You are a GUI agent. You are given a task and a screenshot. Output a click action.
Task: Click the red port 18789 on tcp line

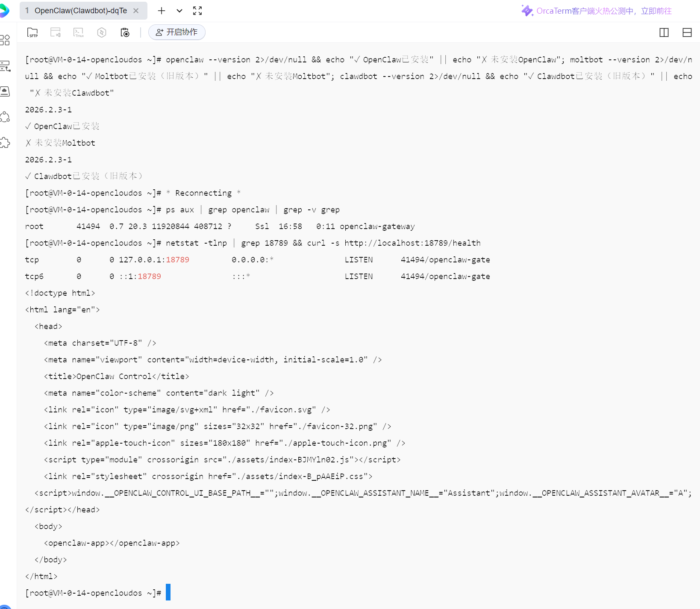point(177,260)
